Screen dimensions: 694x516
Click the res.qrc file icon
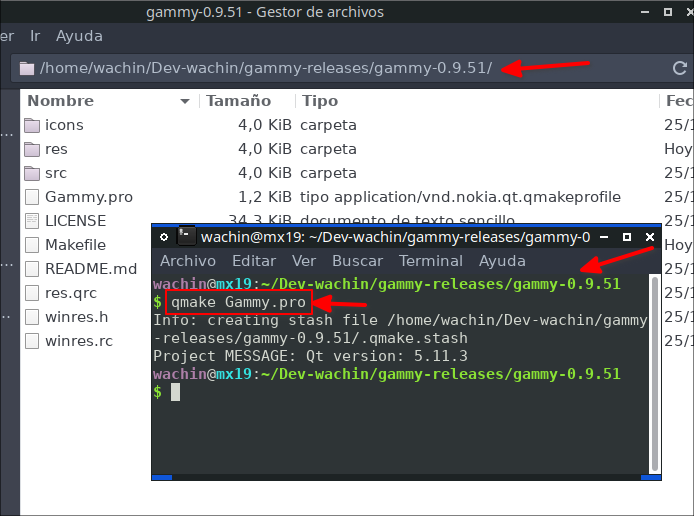32,293
